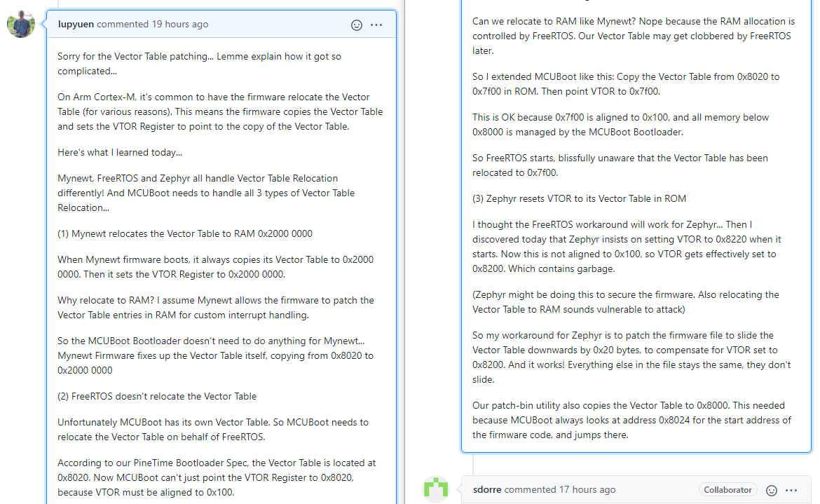The image size is (820, 504).
Task: Click paragraph starting 'So I extended MCUBoot like this'
Action: coord(626,84)
